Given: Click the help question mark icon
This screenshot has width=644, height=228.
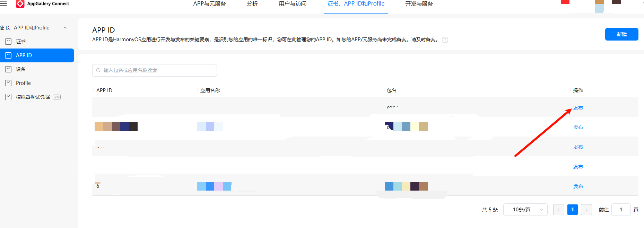Looking at the screenshot, I should click(445, 40).
